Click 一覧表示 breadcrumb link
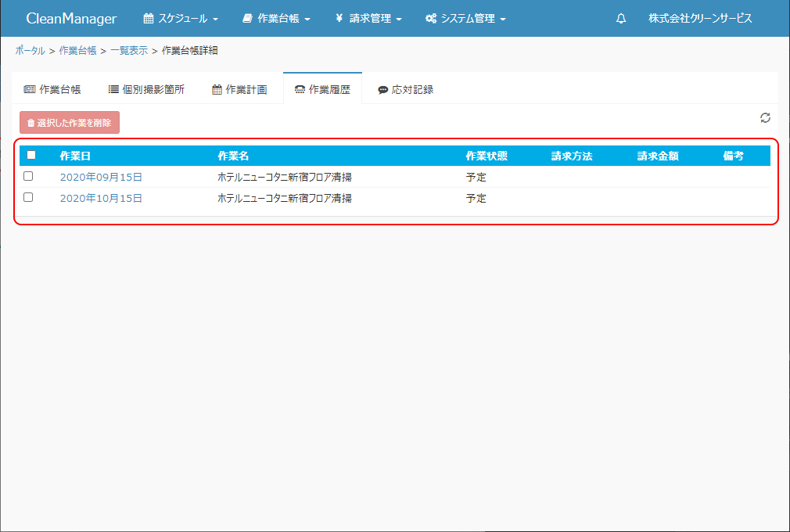 [x=128, y=51]
